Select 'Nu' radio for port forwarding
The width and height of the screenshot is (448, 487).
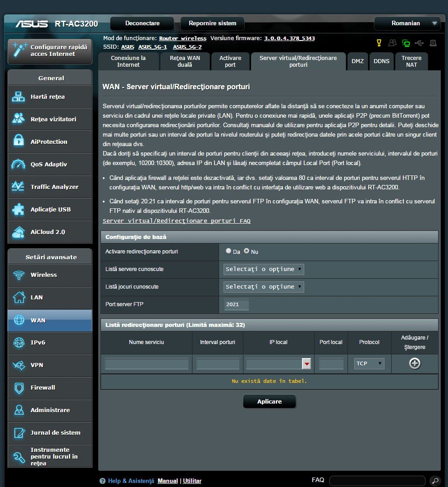click(247, 251)
